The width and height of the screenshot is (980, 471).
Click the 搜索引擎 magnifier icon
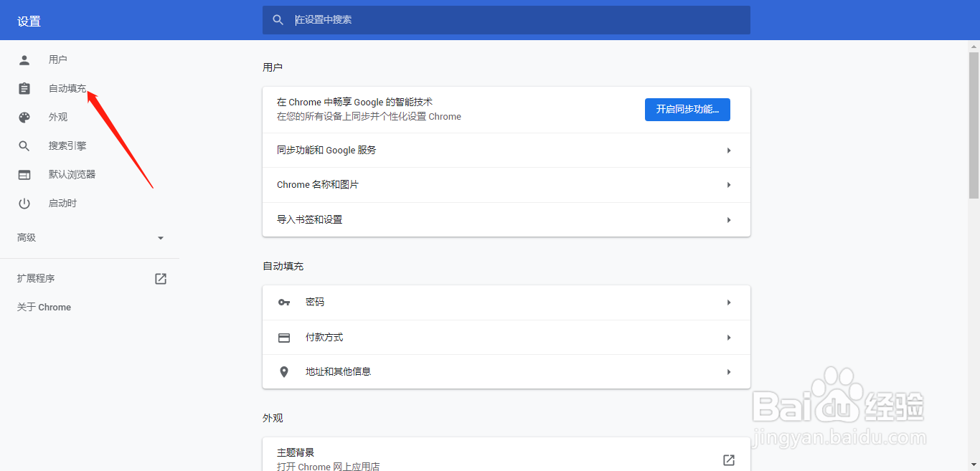coord(24,146)
